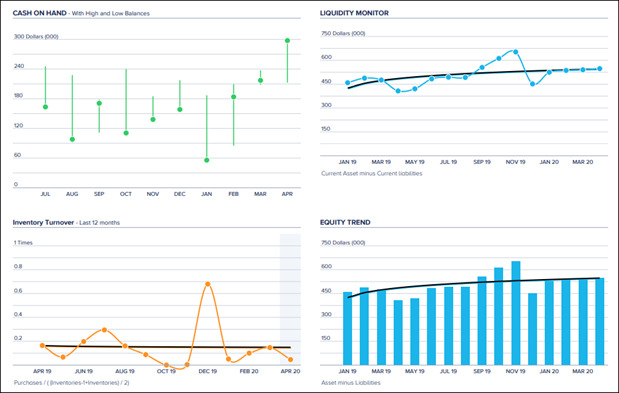Click the FEB cash on hand dot

tap(234, 97)
